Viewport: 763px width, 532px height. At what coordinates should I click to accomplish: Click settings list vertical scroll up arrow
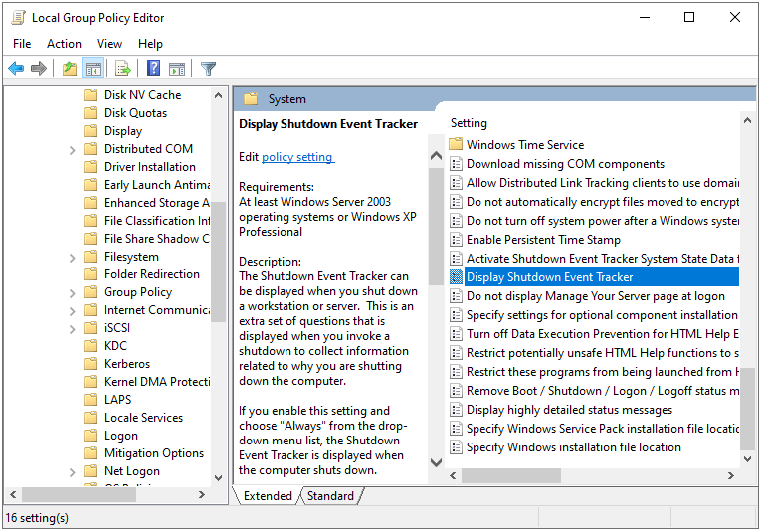point(748,120)
